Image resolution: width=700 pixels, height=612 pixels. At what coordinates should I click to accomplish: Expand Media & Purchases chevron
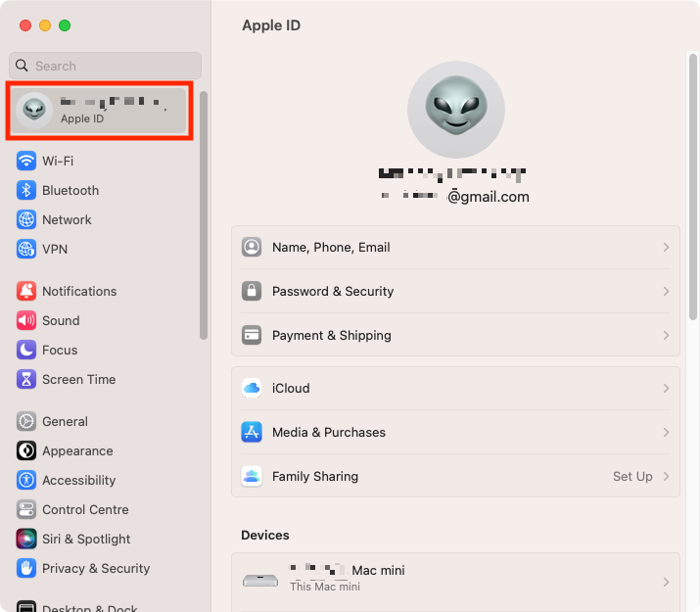[666, 432]
